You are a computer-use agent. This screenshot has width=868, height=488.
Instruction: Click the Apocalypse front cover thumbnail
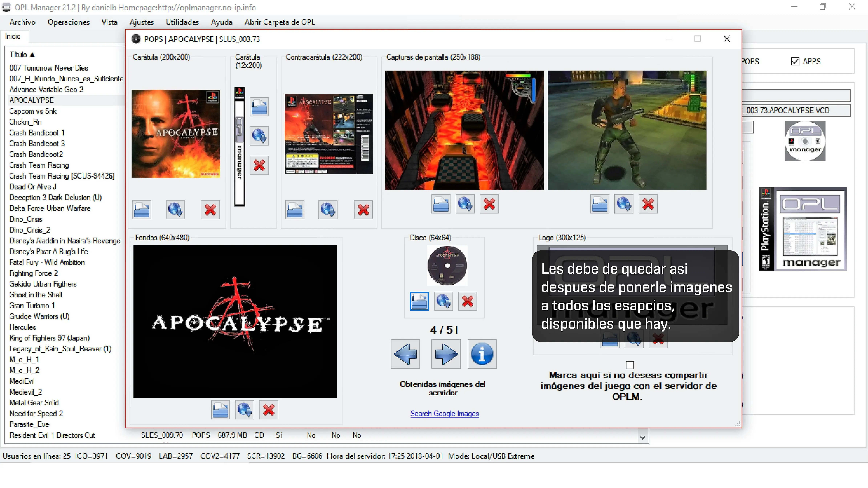click(175, 134)
